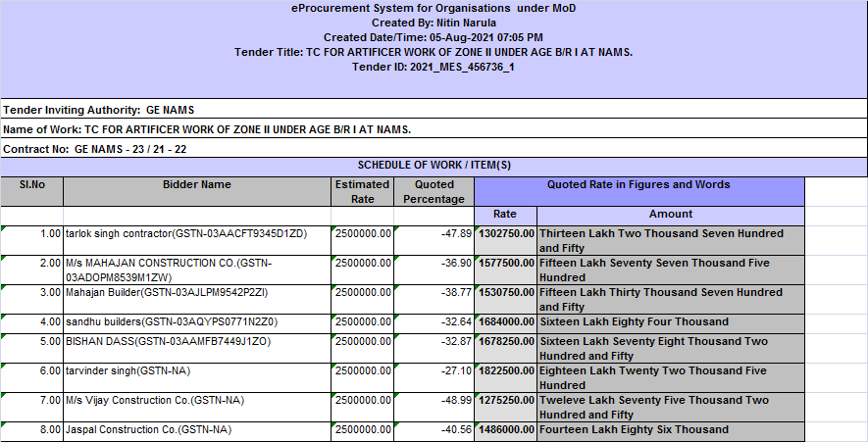Click estimated rate 2500000.00 in tarlok singh row
The height and width of the screenshot is (442, 868).
[x=363, y=240]
